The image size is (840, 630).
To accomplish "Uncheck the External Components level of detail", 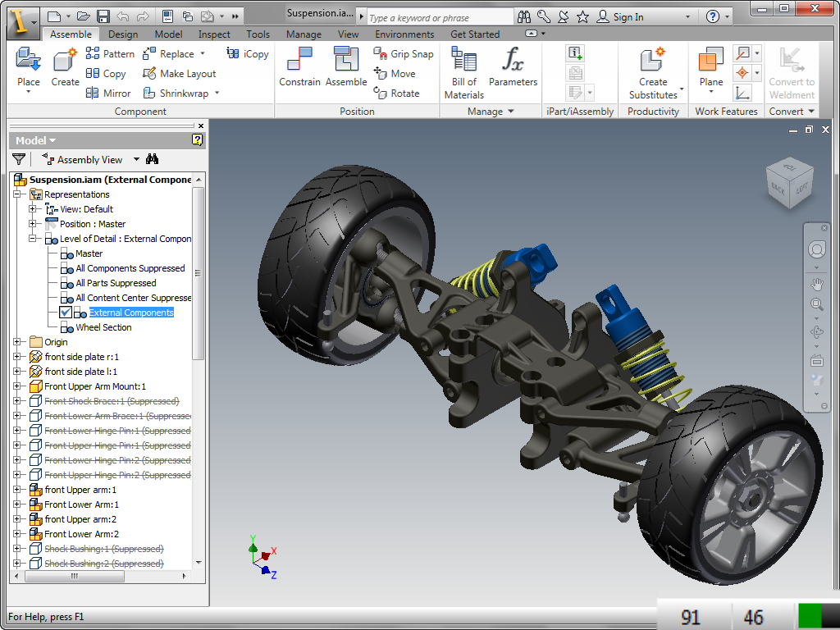I will click(x=64, y=313).
